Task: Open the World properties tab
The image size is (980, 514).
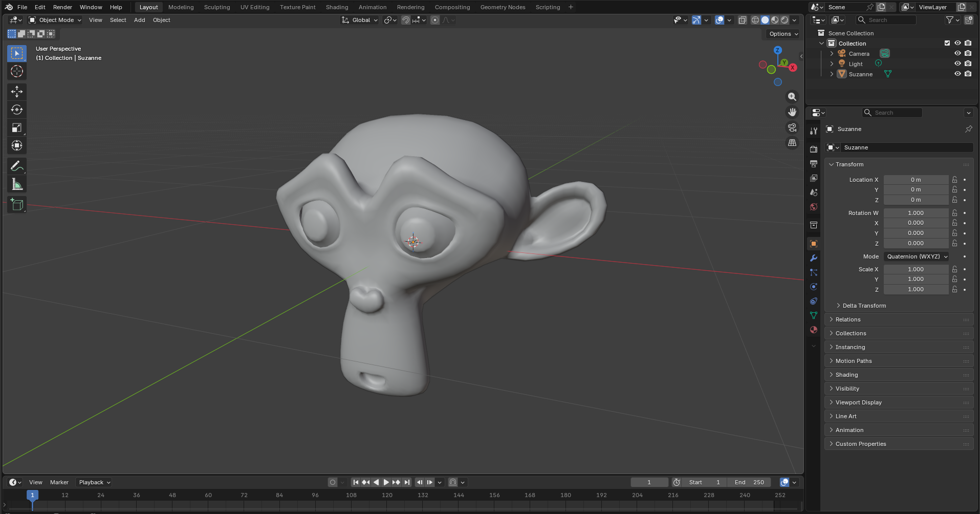Action: [814, 207]
